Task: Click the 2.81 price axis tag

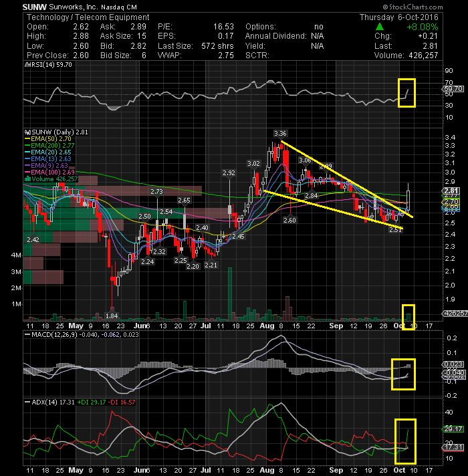Action: 451,191
